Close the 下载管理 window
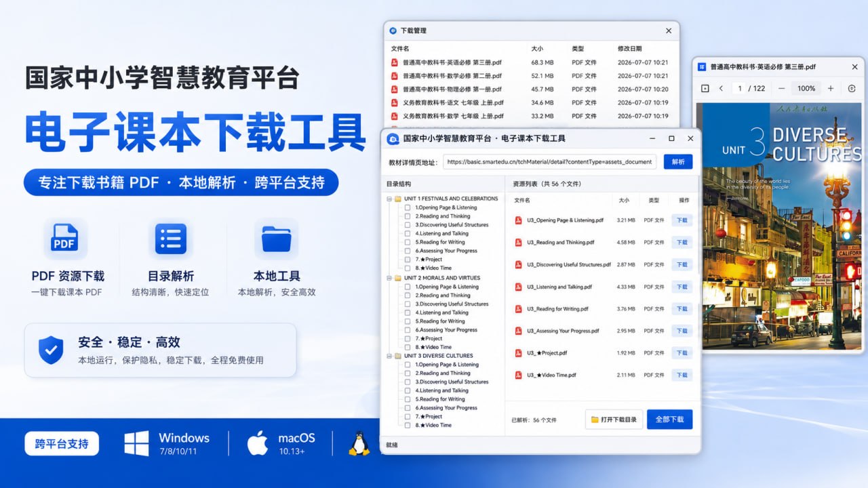868x488 pixels. (x=669, y=30)
